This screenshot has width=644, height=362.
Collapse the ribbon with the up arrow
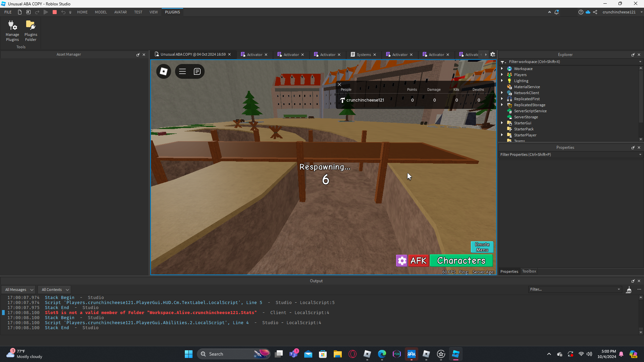coord(549,12)
